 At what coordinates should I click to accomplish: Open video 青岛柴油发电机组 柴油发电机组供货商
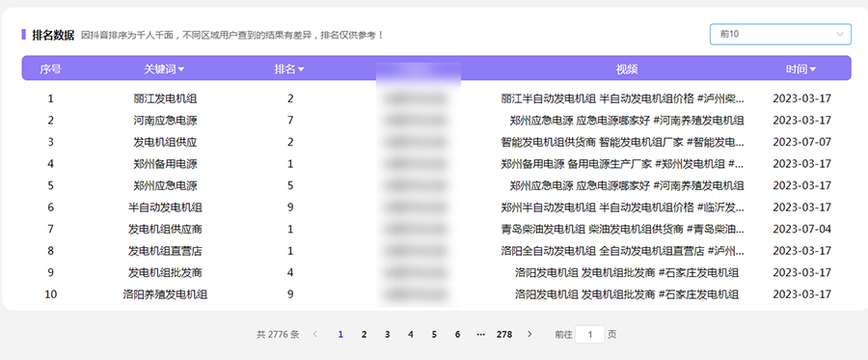point(623,230)
